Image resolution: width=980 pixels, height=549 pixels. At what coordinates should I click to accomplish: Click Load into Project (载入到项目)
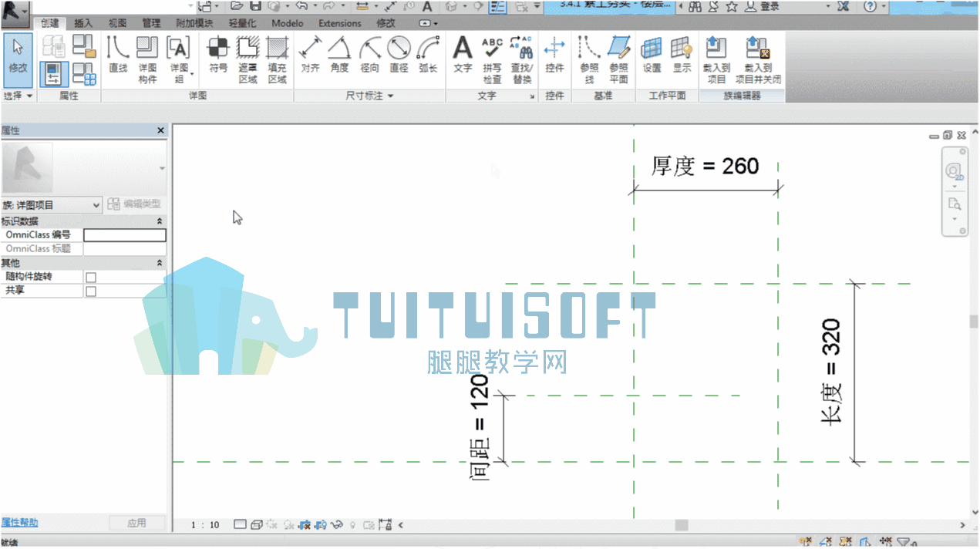coord(716,59)
